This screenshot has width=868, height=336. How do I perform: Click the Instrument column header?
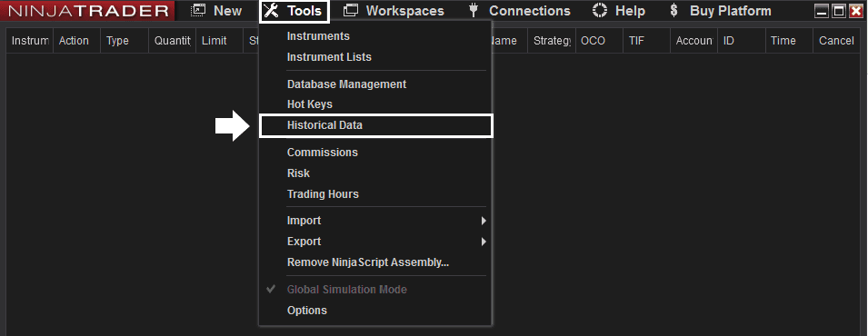pyautogui.click(x=30, y=41)
